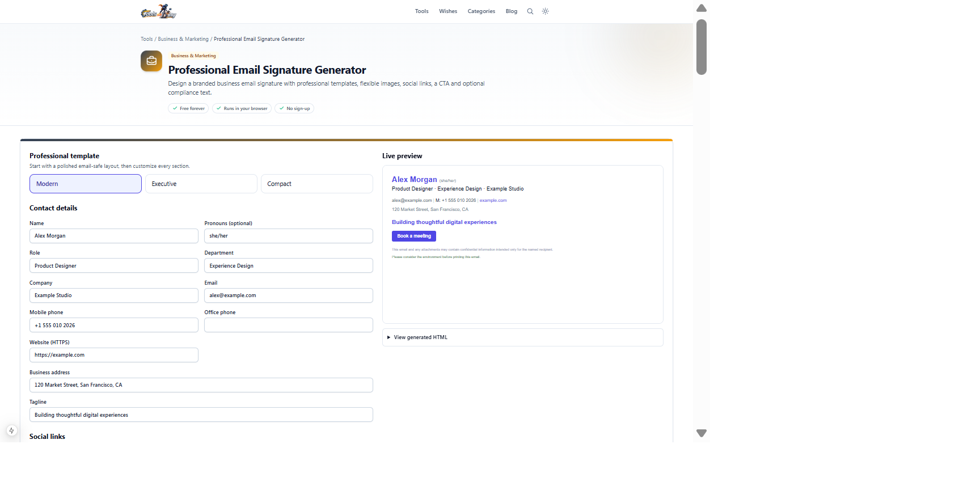The height and width of the screenshot is (499, 980).
Task: Click the Free forever badge
Action: point(188,108)
